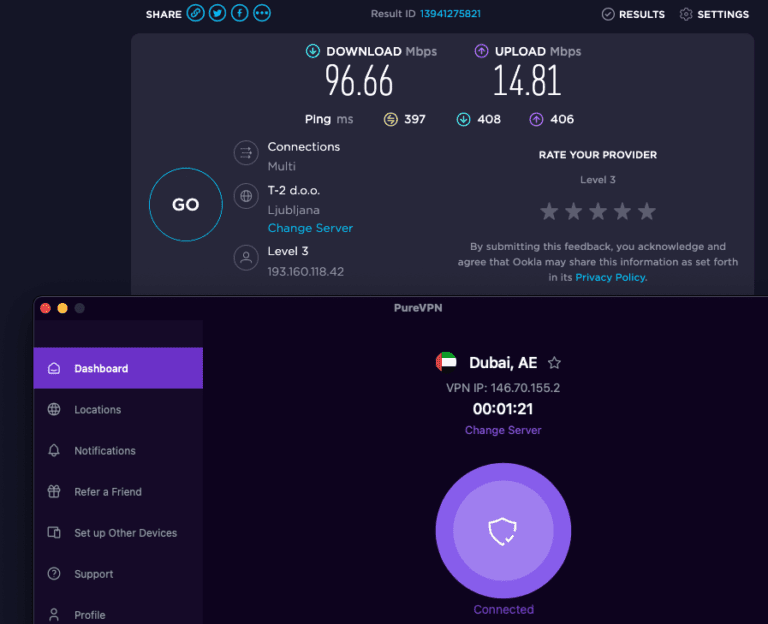Click the connection timer 00:01:21
Image resolution: width=768 pixels, height=624 pixels.
(x=503, y=409)
